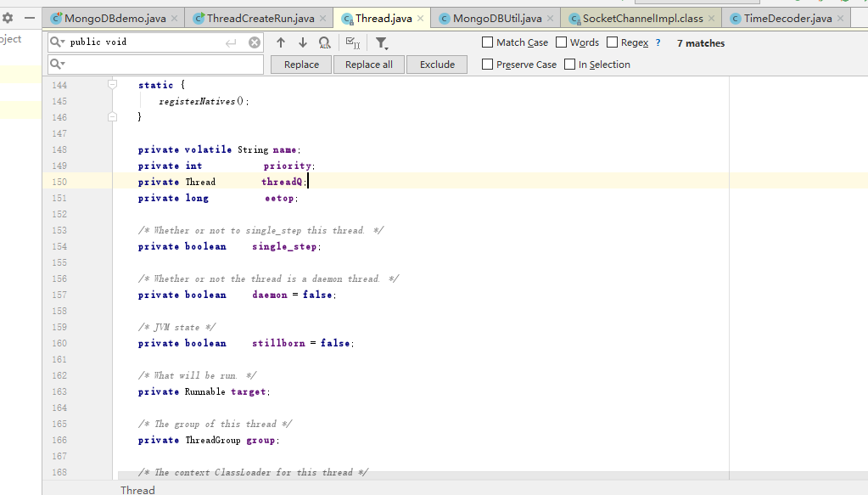Clear the 'public void' search text
The image size is (868, 495).
(x=254, y=42)
